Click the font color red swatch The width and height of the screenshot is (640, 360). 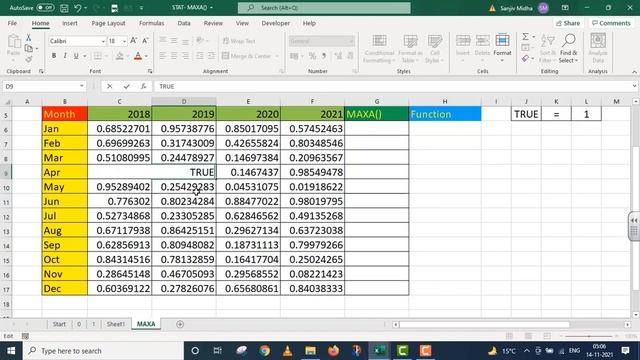tap(138, 56)
